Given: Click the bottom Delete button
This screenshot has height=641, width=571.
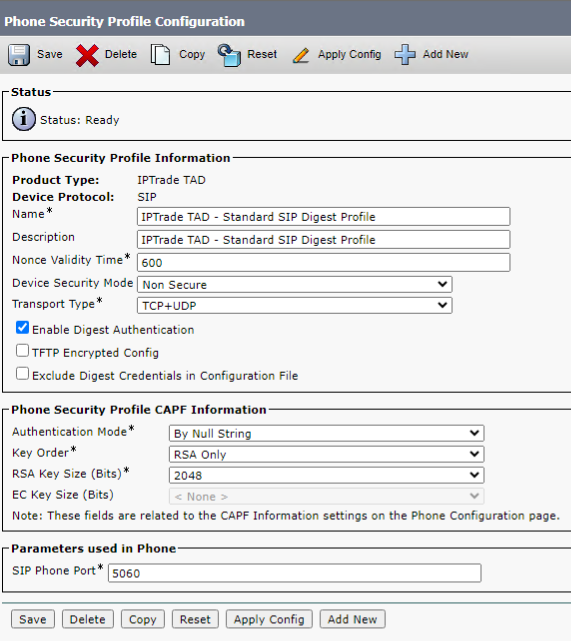Looking at the screenshot, I should pyautogui.click(x=87, y=619).
